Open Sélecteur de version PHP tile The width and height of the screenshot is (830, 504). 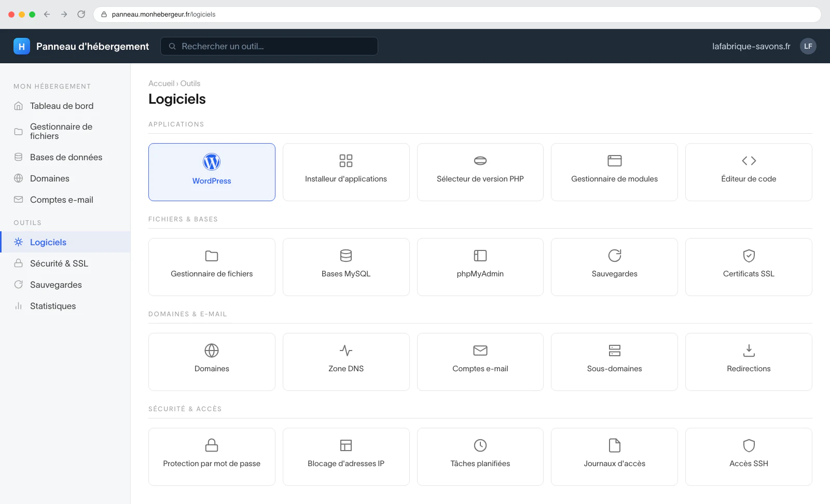(480, 172)
